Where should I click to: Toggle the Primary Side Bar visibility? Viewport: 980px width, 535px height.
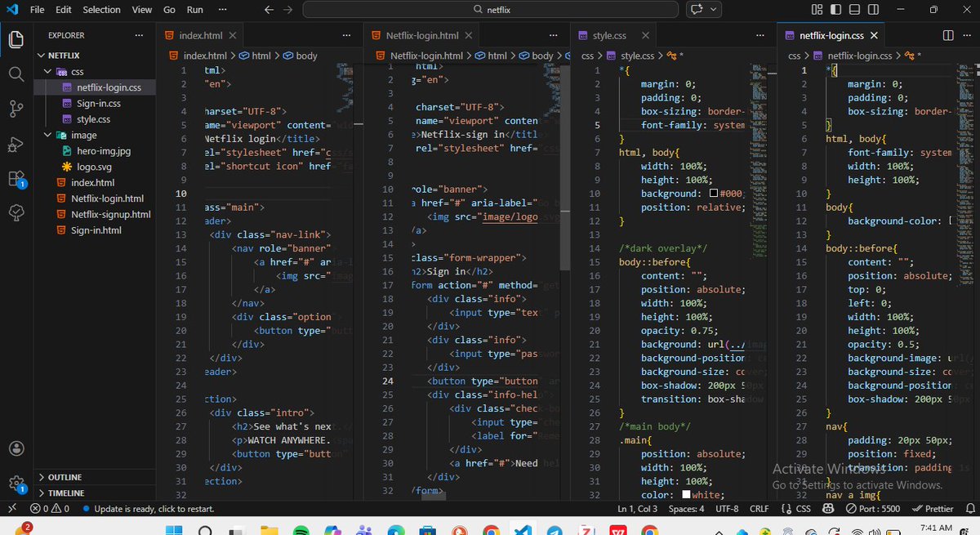click(836, 10)
